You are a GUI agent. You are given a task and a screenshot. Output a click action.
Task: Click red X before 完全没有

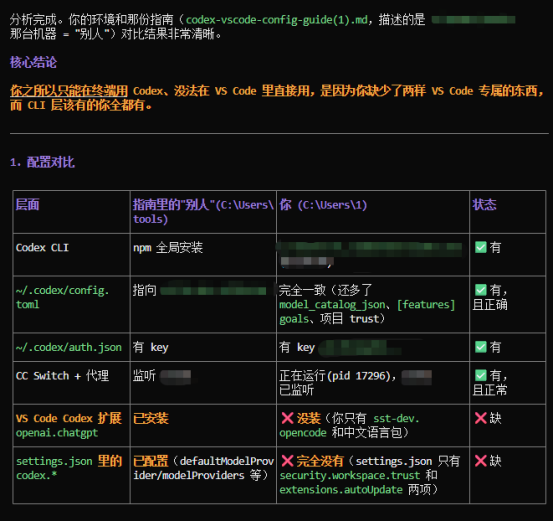click(287, 461)
